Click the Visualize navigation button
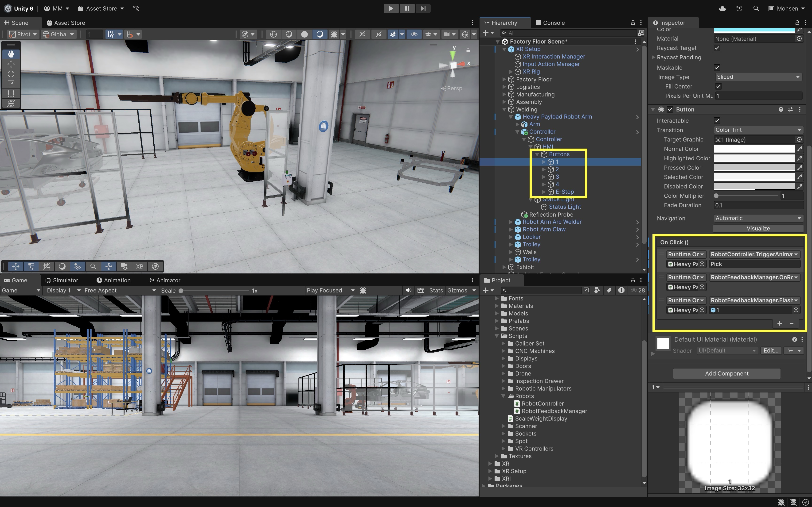 click(x=758, y=229)
